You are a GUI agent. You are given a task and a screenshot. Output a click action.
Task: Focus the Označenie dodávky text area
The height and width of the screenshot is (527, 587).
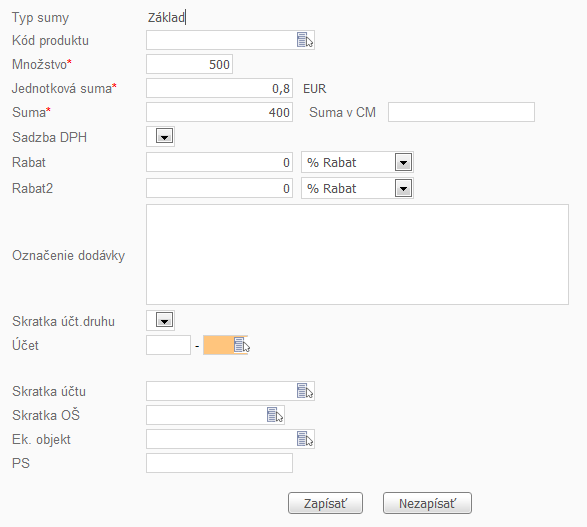coord(358,255)
